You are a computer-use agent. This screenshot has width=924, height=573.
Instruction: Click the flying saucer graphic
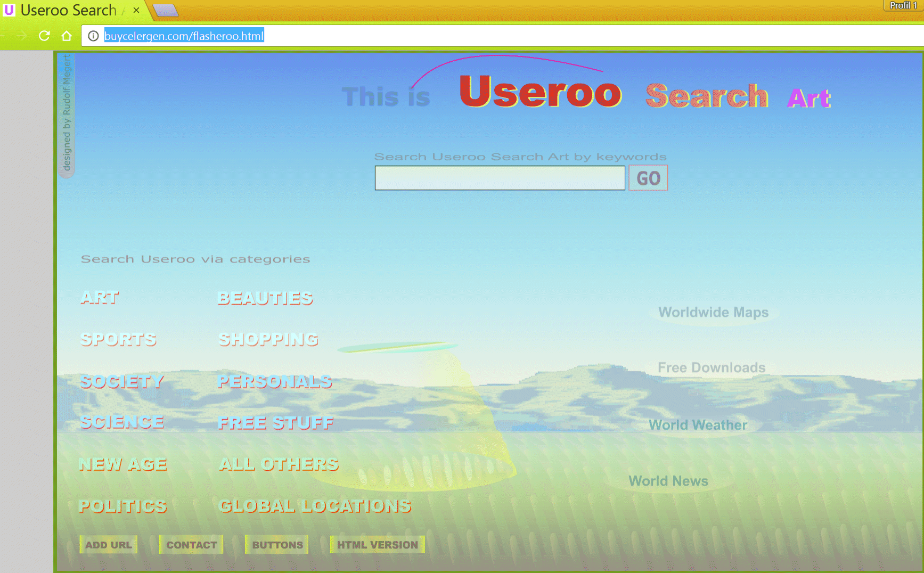coord(397,347)
